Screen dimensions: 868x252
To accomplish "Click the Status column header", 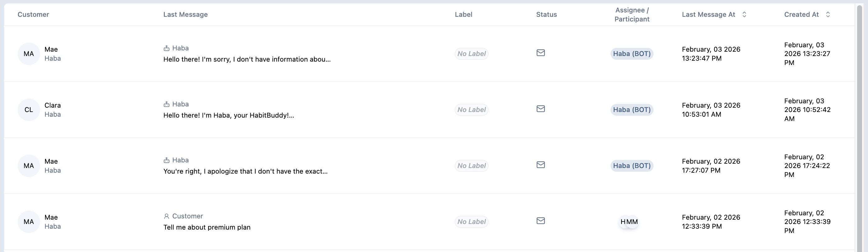I will click(x=547, y=15).
